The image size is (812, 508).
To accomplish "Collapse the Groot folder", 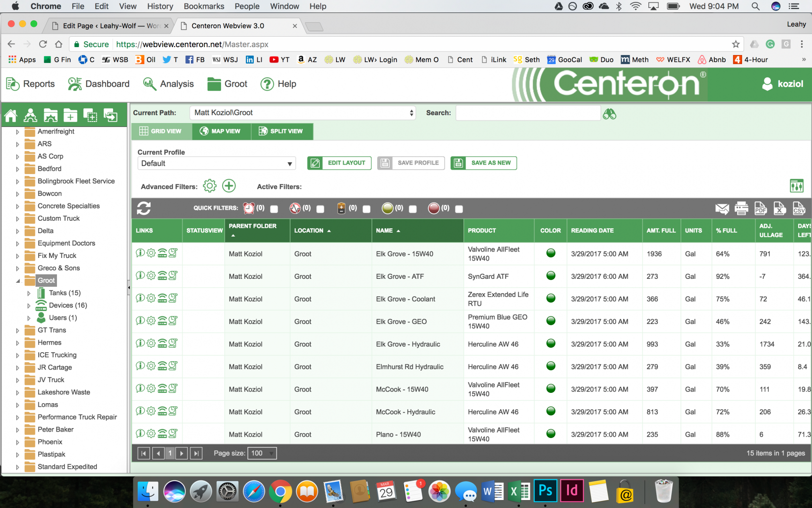I will coord(17,281).
